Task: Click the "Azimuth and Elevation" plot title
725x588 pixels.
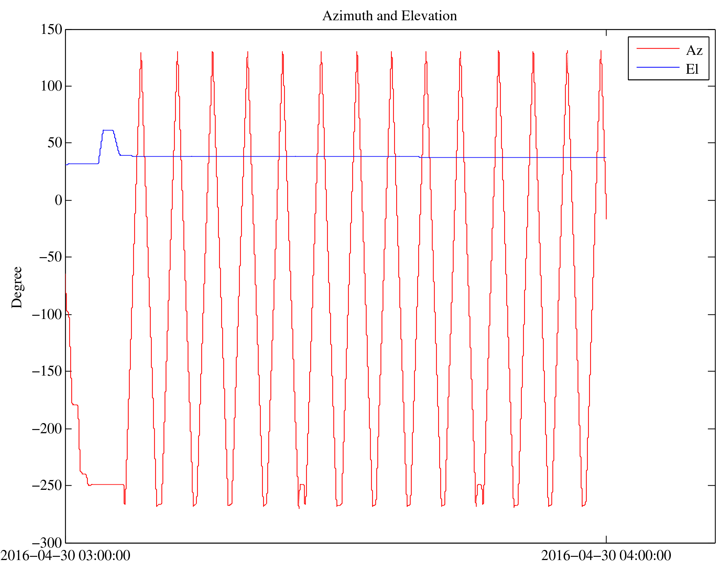Action: click(389, 16)
